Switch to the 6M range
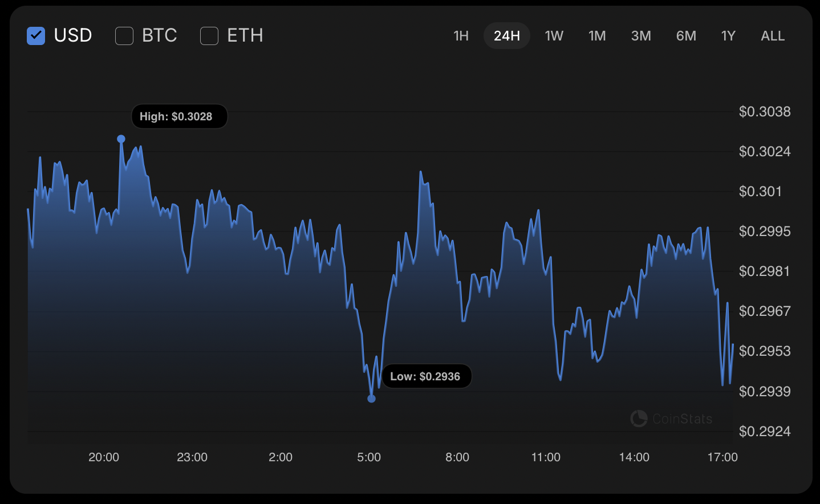 (686, 36)
